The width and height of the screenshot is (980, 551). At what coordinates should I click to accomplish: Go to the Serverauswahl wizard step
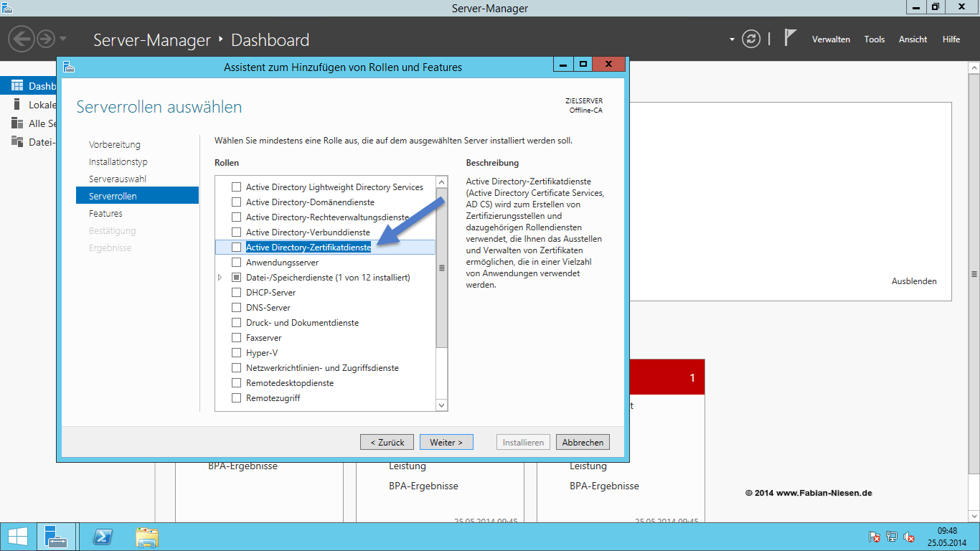click(118, 179)
